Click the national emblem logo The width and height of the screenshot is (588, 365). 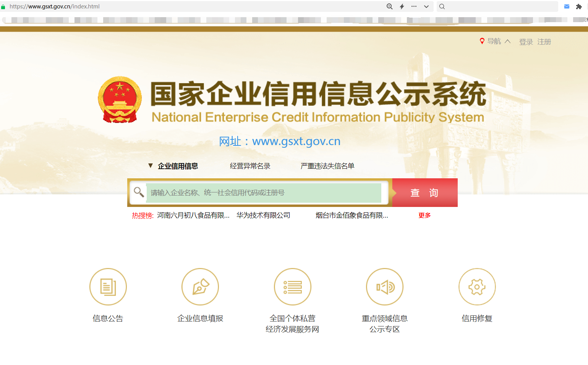click(x=120, y=100)
